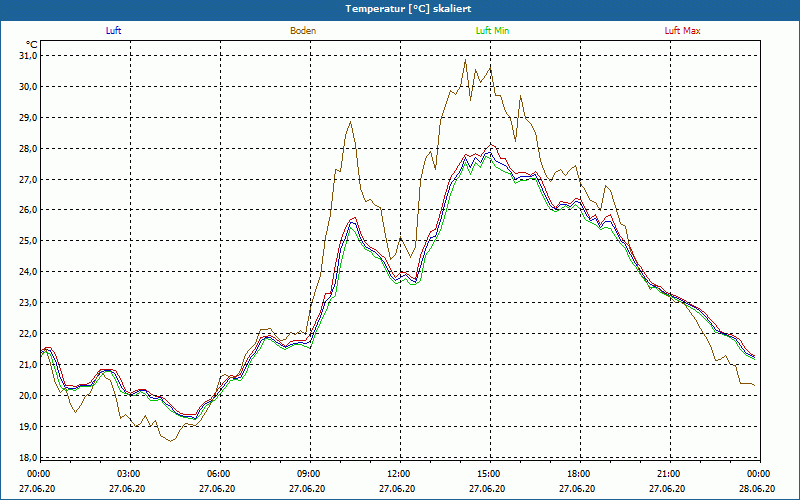The height and width of the screenshot is (500, 800).
Task: Click the 27.06.20 date under first 00:00
Action: 37,488
